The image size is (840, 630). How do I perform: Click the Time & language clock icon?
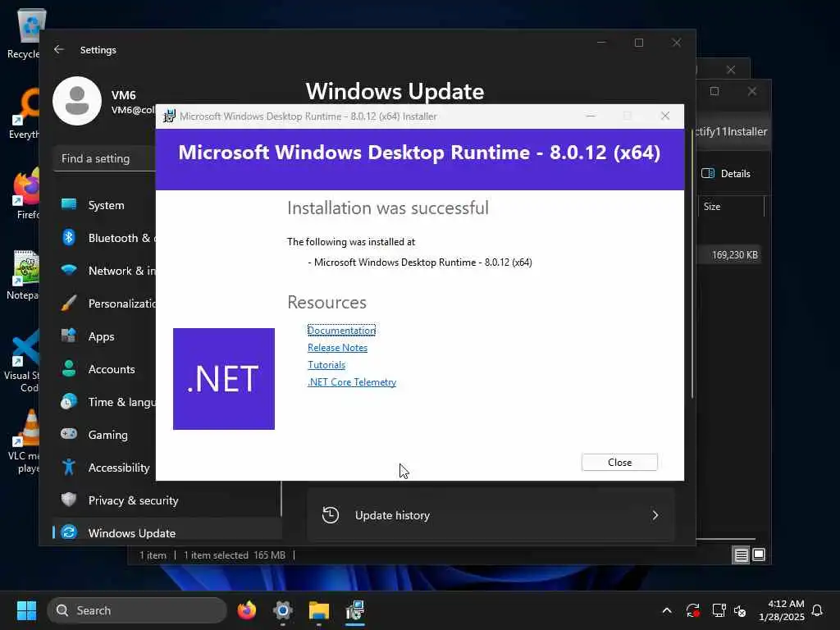click(69, 402)
